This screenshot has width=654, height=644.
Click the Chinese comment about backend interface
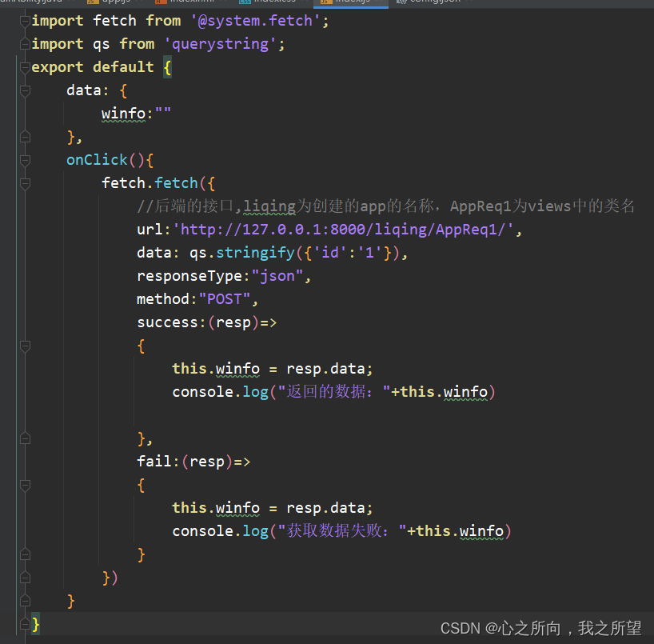pos(386,206)
